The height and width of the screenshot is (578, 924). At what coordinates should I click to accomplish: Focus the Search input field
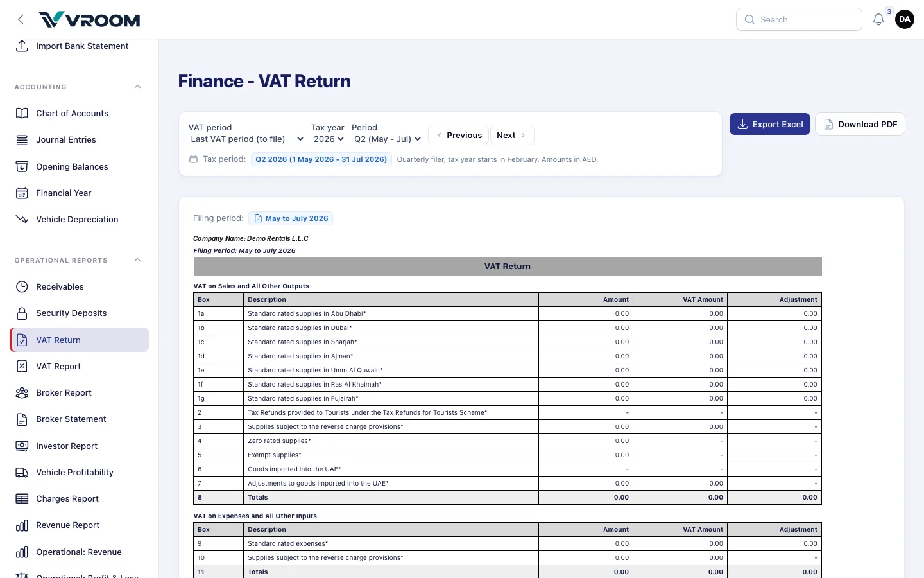tap(799, 19)
